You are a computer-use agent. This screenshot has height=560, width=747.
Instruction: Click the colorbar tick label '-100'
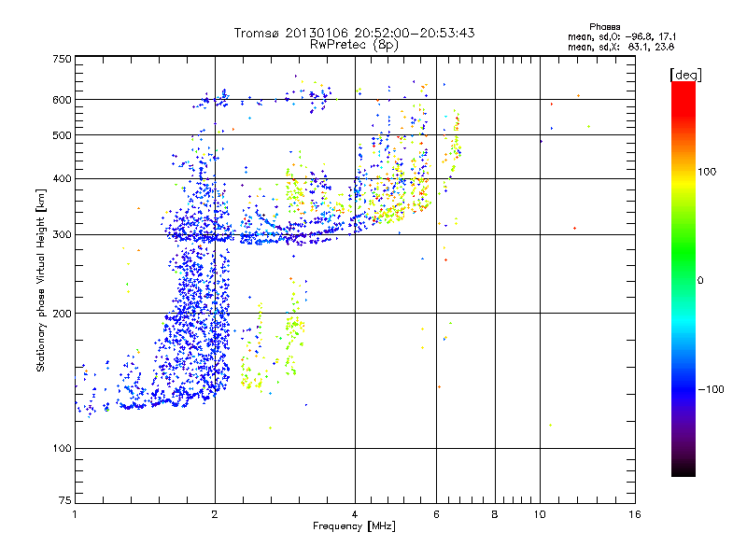[711, 389]
